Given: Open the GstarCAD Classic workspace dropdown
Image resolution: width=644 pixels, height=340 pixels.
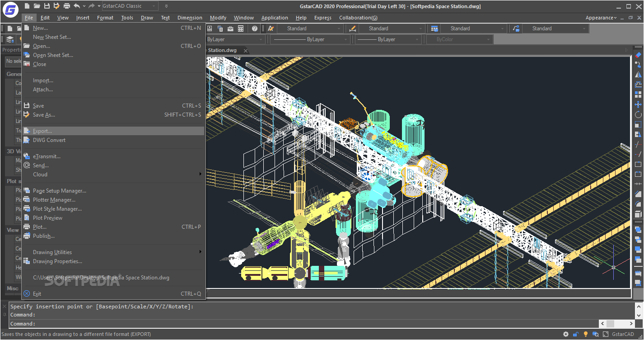Looking at the screenshot, I should coord(130,6).
